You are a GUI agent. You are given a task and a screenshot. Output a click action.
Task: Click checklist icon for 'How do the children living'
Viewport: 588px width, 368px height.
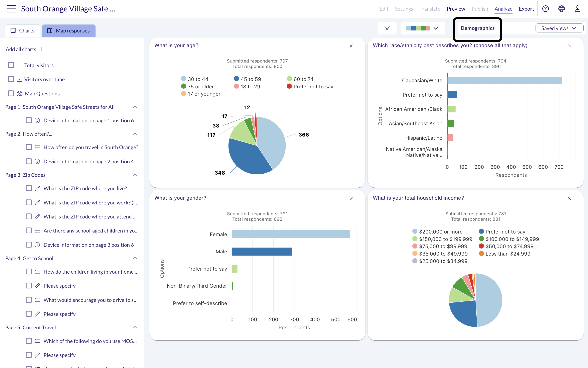[x=37, y=272]
